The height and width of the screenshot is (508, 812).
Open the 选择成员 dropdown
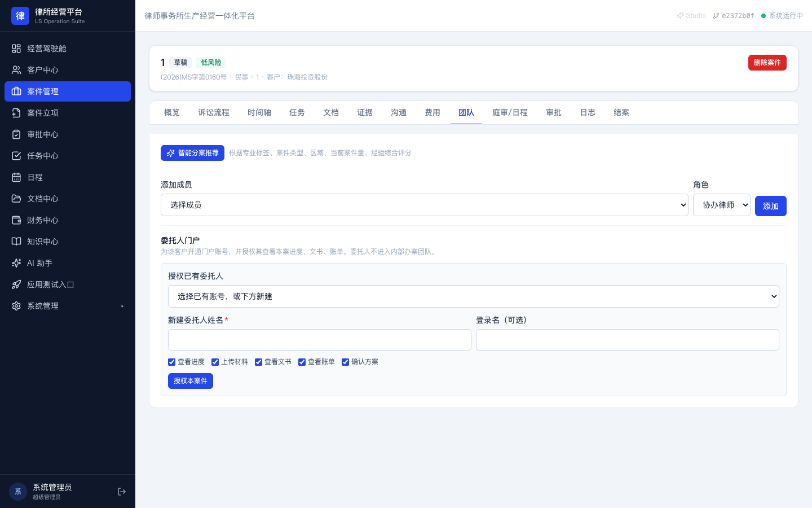[425, 205]
